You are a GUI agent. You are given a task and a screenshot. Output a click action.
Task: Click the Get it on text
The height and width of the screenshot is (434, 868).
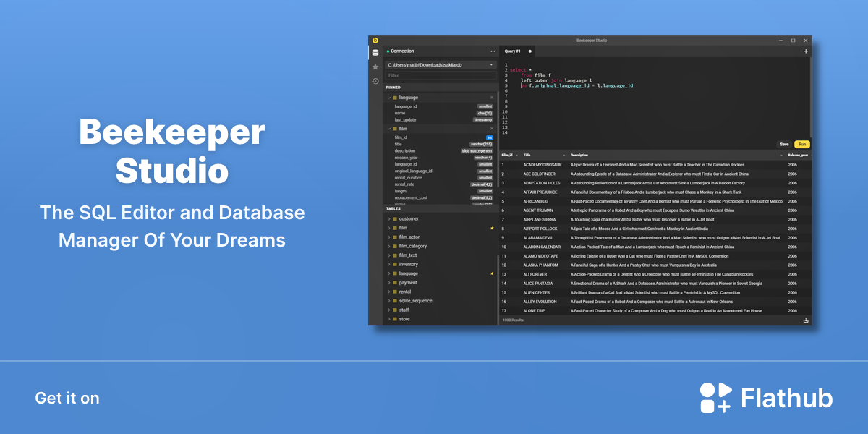pyautogui.click(x=67, y=398)
